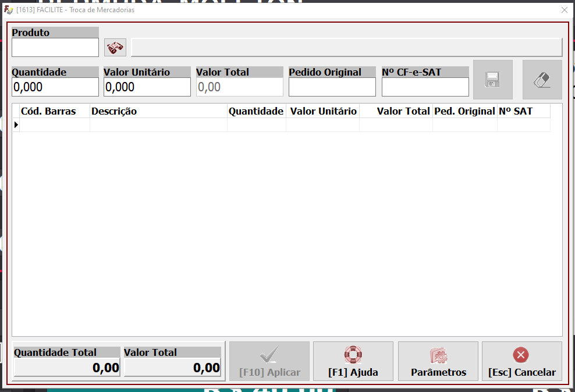Click the Ped. Original column header
The width and height of the screenshot is (575, 392).
[465, 111]
